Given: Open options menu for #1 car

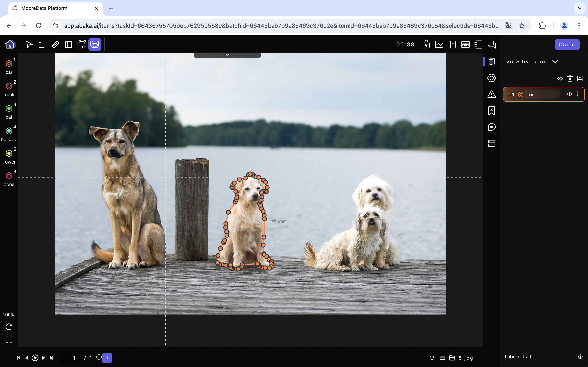Looking at the screenshot, I should [578, 94].
